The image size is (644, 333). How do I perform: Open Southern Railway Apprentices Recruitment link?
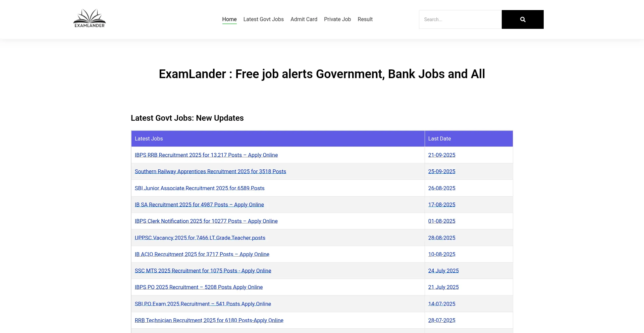(210, 171)
